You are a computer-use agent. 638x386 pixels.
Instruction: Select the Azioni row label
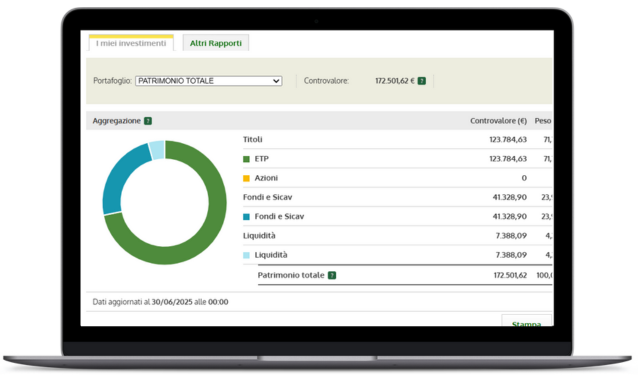point(266,178)
